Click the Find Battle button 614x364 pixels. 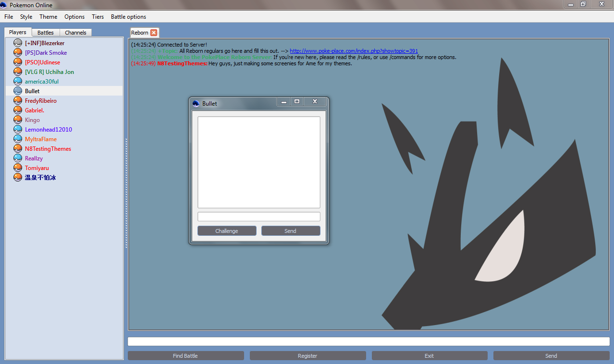tap(185, 356)
